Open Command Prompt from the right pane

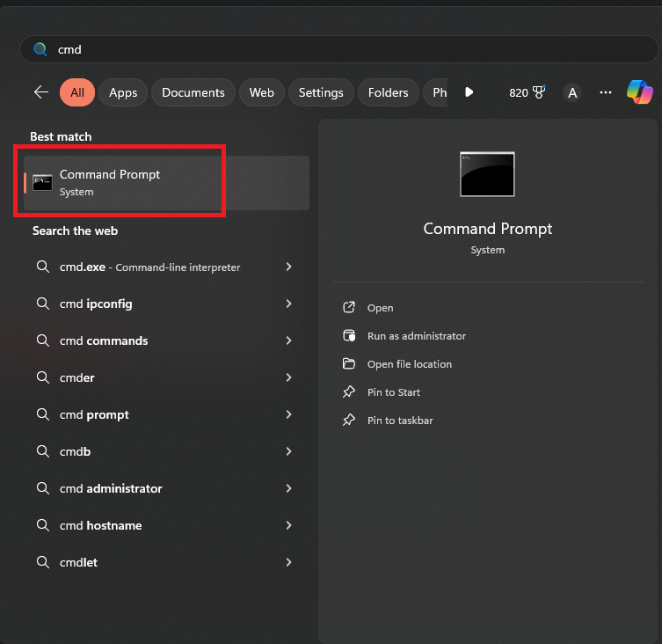380,308
